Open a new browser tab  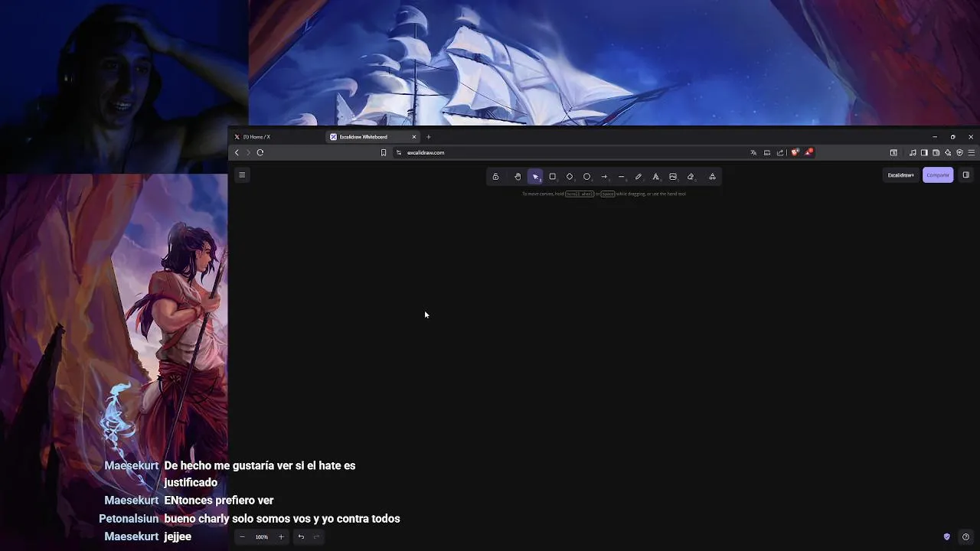click(428, 137)
